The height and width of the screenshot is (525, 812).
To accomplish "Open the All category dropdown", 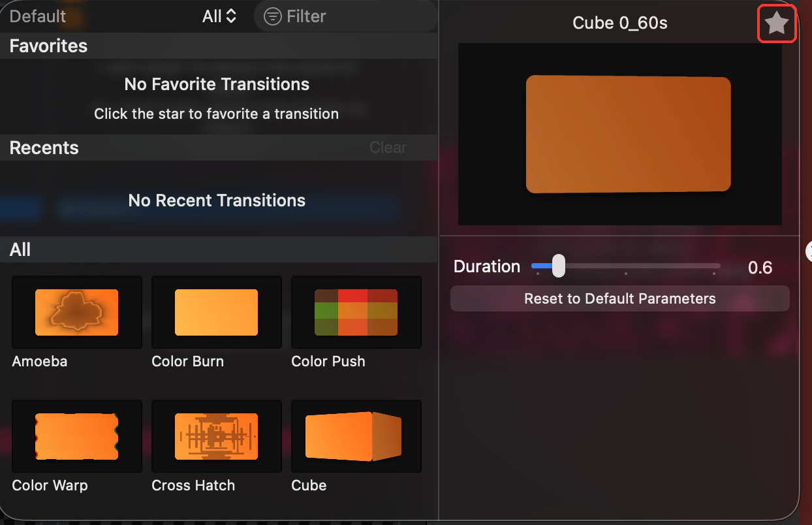I will click(219, 16).
